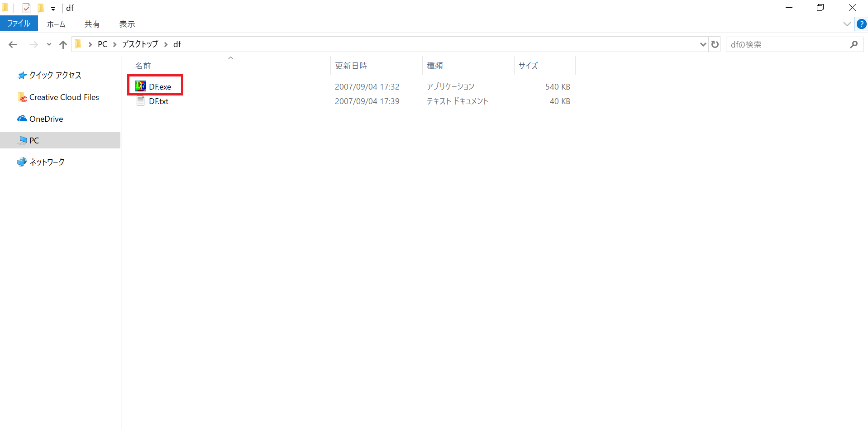Click the refresh button beside address bar
The image size is (868, 429).
(715, 44)
